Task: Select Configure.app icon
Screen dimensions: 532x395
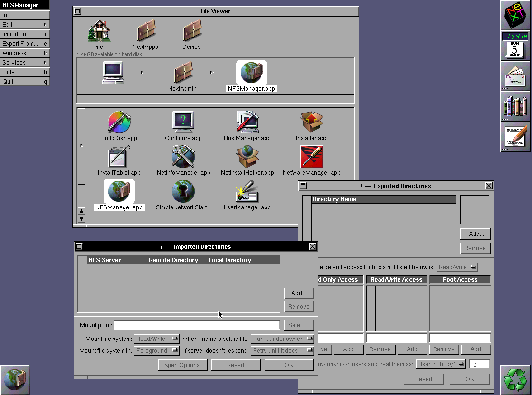Action: pyautogui.click(x=183, y=122)
